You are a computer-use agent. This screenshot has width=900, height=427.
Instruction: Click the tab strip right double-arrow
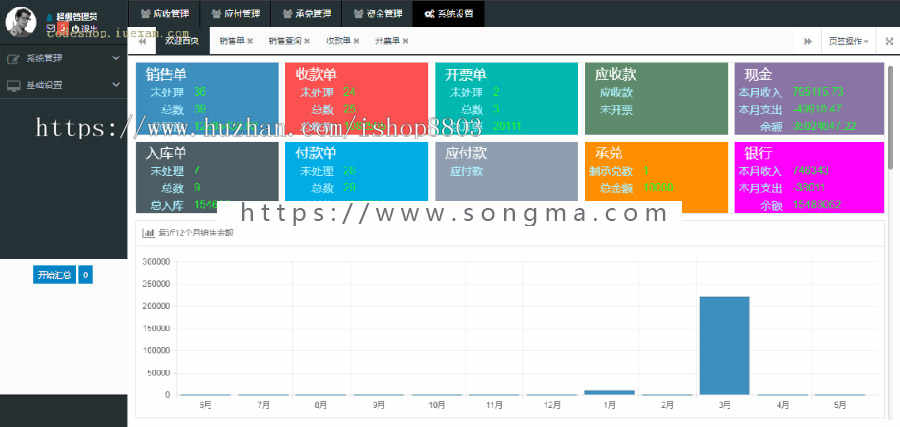(808, 41)
